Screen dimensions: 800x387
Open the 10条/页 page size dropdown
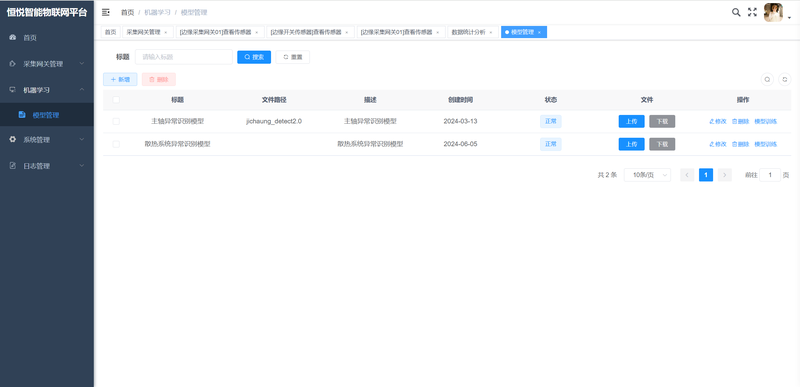coord(647,175)
